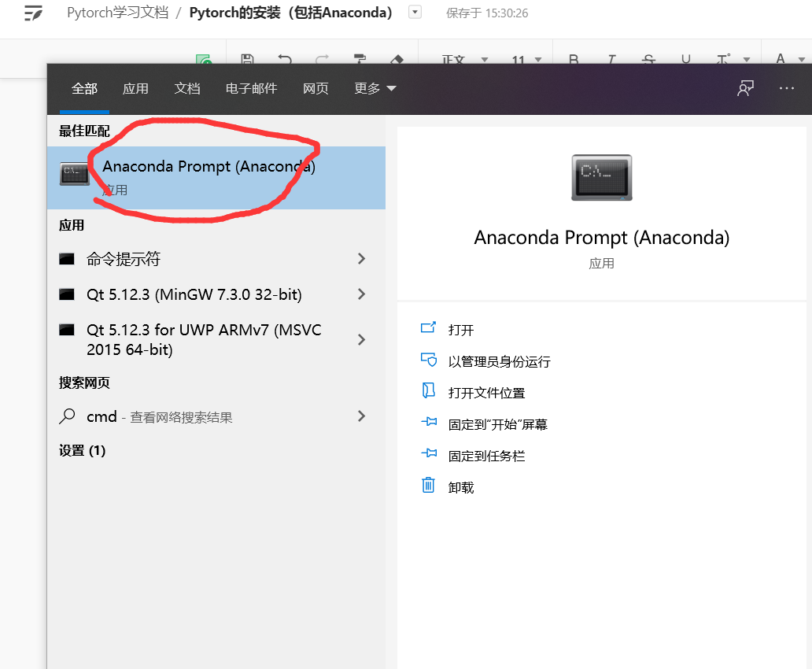Open the 正文 paragraph style dropdown
The image size is (812, 669).
[464, 59]
